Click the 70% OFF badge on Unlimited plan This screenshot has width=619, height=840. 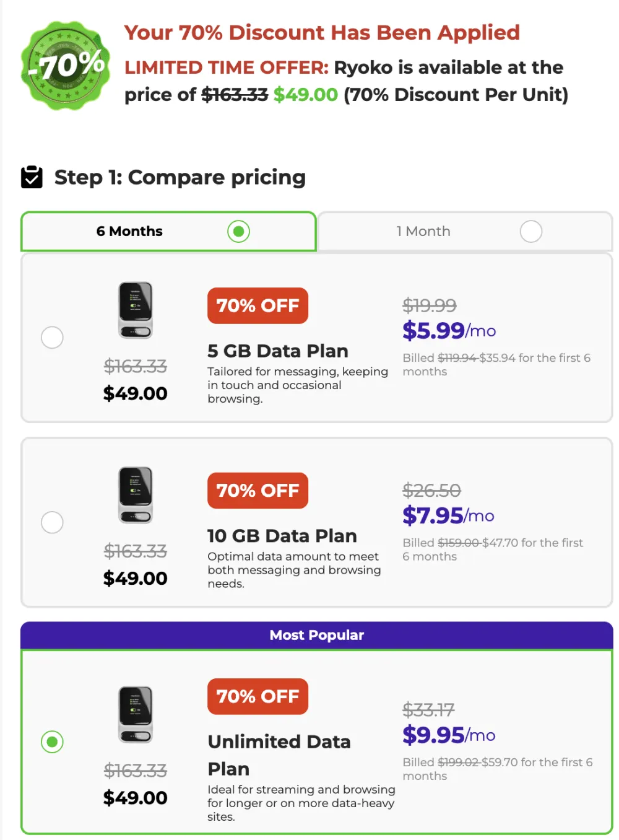coord(257,696)
